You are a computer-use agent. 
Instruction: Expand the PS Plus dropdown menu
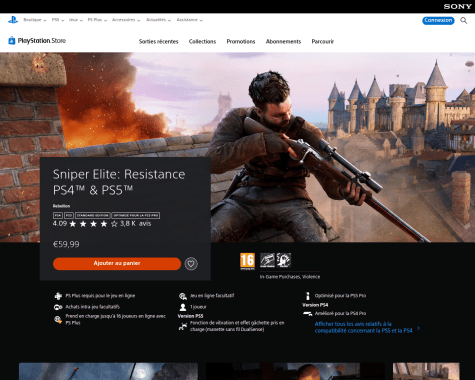pos(97,20)
